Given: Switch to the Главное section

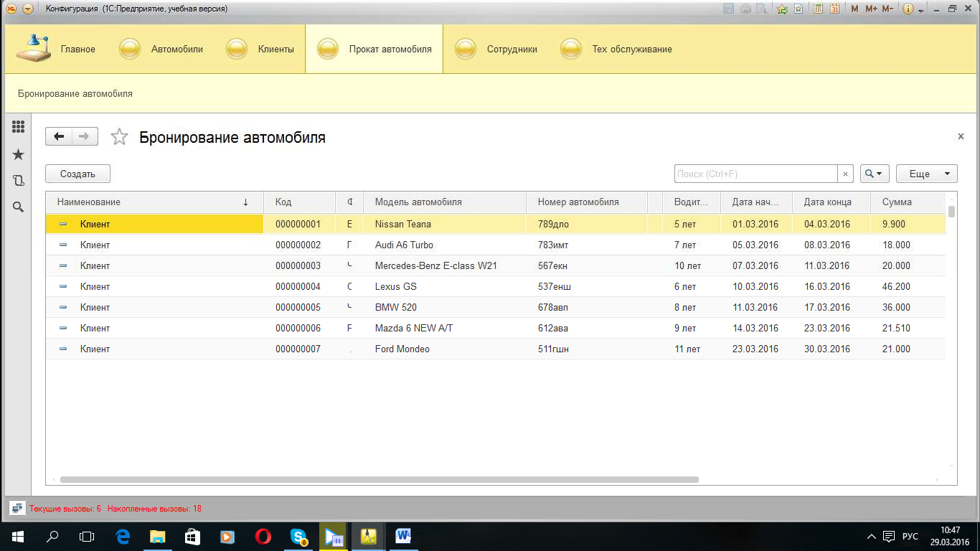Looking at the screenshot, I should click(55, 50).
